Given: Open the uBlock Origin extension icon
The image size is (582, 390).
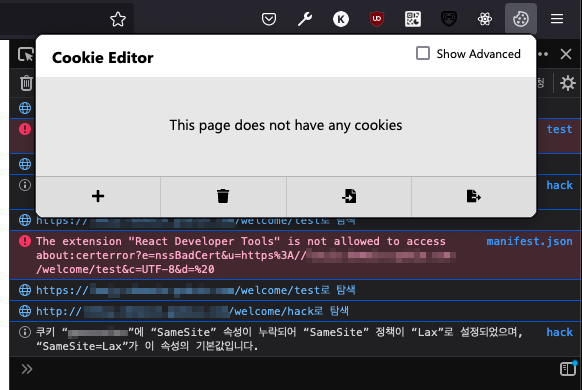Looking at the screenshot, I should (x=377, y=19).
